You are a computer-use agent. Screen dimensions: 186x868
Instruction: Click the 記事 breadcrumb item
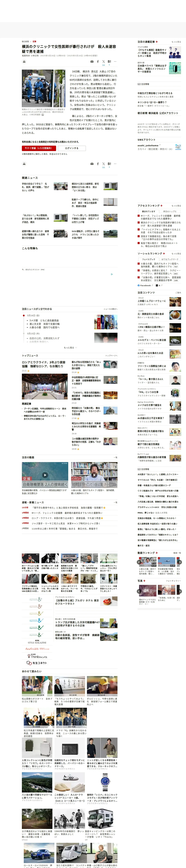pos(34,41)
